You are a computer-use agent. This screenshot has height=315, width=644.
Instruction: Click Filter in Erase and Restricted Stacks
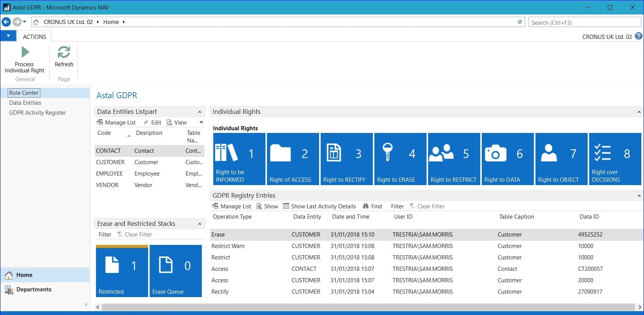coord(105,234)
